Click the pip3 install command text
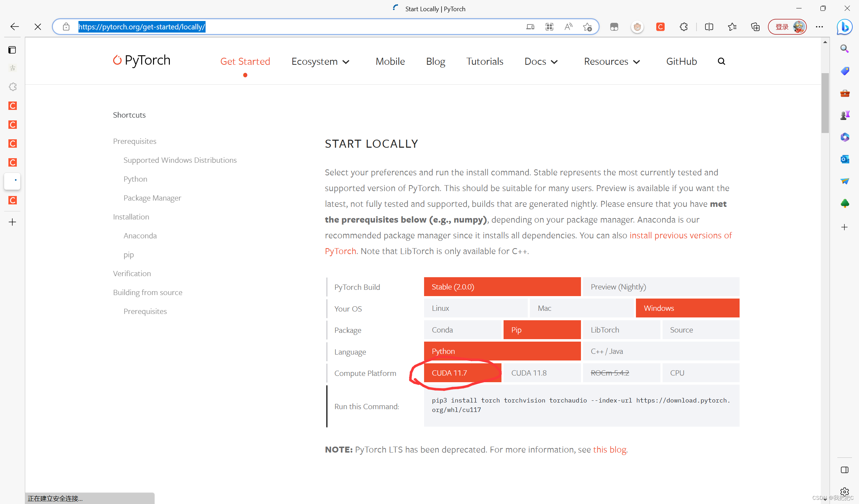 click(x=581, y=405)
